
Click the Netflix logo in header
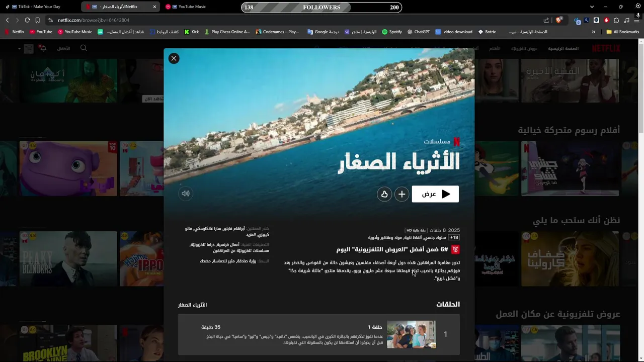(x=606, y=48)
